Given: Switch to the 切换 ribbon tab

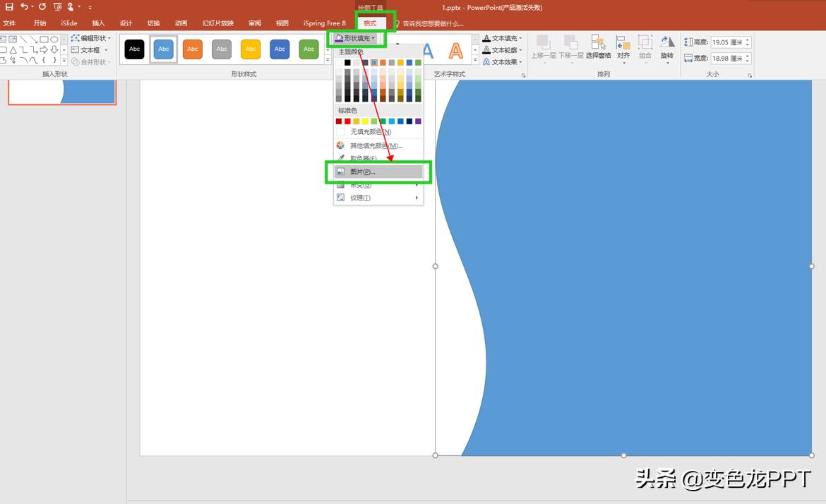Looking at the screenshot, I should tap(153, 23).
